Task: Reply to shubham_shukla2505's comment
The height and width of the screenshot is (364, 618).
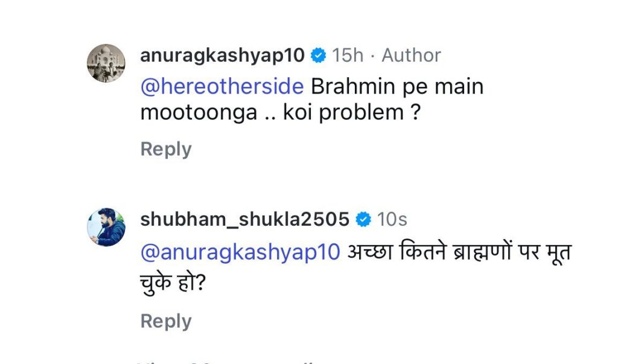Action: pyautogui.click(x=166, y=321)
